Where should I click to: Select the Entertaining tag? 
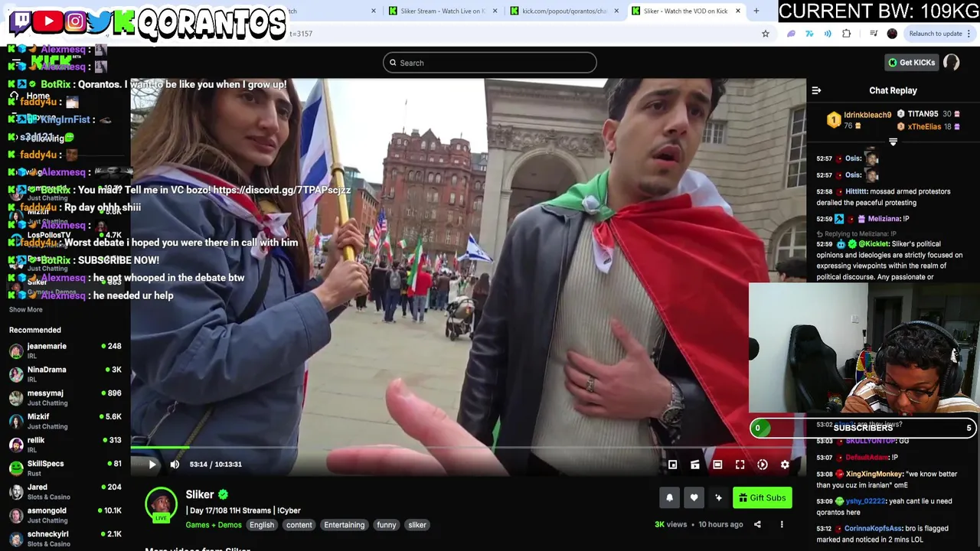pyautogui.click(x=345, y=525)
